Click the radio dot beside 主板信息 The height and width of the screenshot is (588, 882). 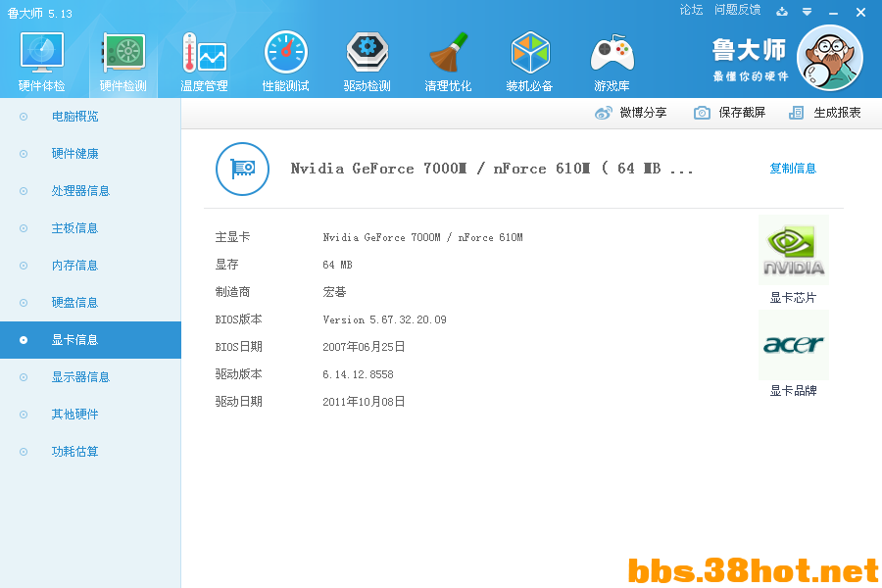point(24,228)
